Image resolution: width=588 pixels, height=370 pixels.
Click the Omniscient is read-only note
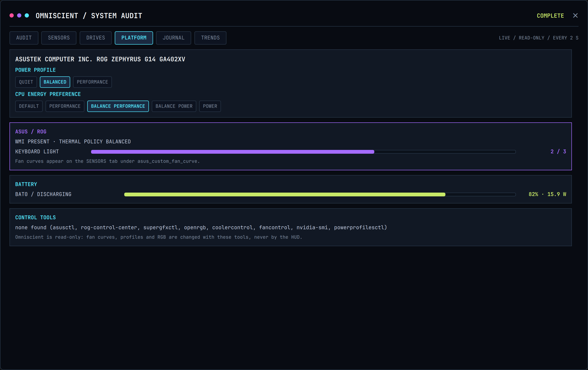click(159, 237)
